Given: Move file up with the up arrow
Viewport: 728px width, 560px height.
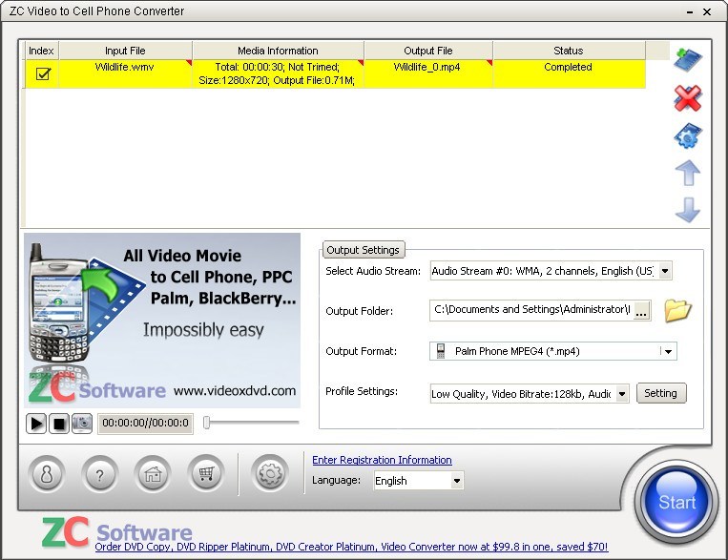Looking at the screenshot, I should [687, 173].
